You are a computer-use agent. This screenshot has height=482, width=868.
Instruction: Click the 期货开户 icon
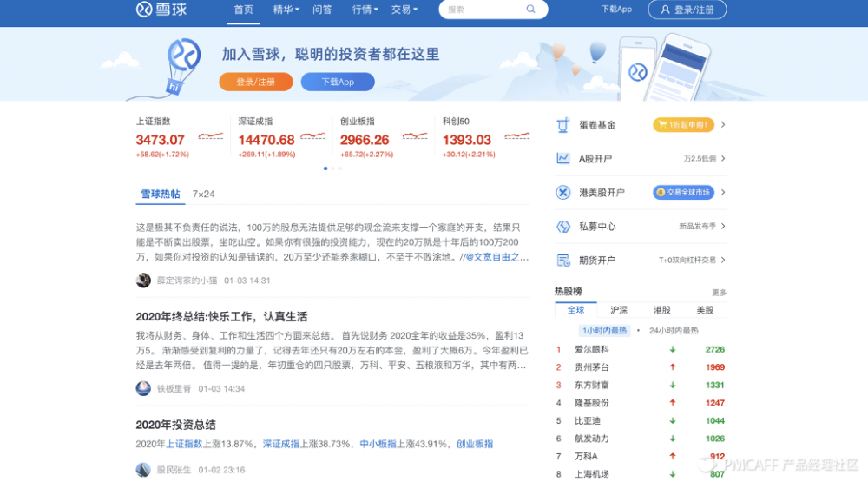click(x=563, y=261)
